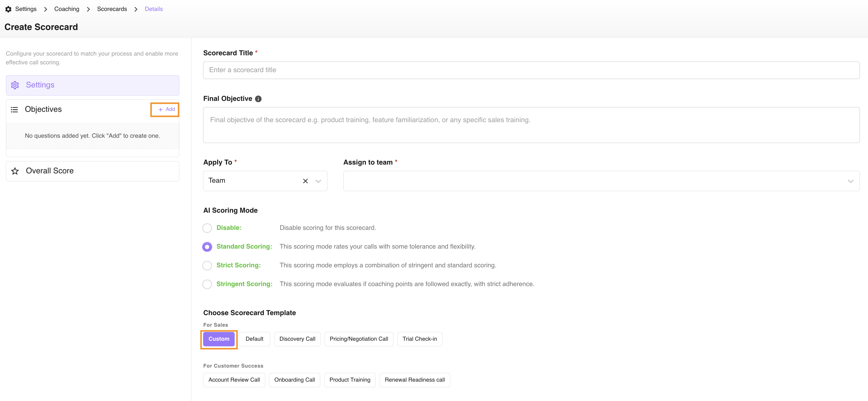
Task: Select the Stringent Scoring radio option
Action: 207,284
